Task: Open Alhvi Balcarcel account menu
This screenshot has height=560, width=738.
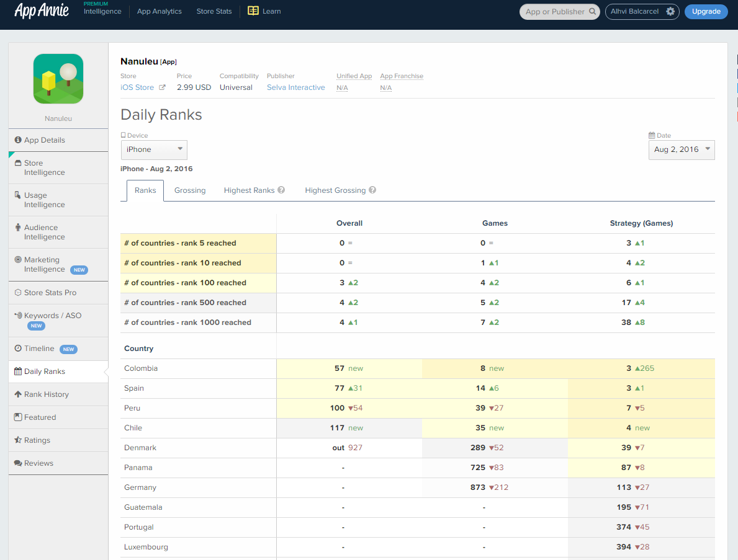Action: 642,11
